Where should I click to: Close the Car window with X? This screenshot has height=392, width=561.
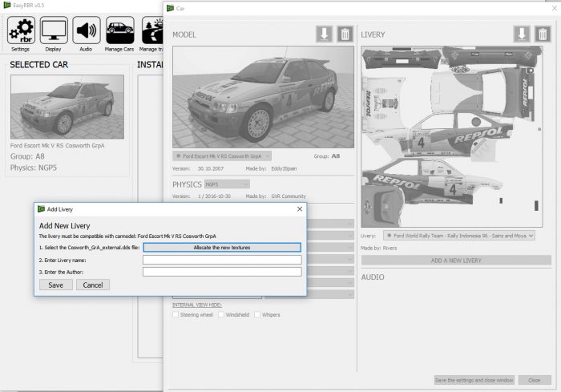pyautogui.click(x=555, y=8)
